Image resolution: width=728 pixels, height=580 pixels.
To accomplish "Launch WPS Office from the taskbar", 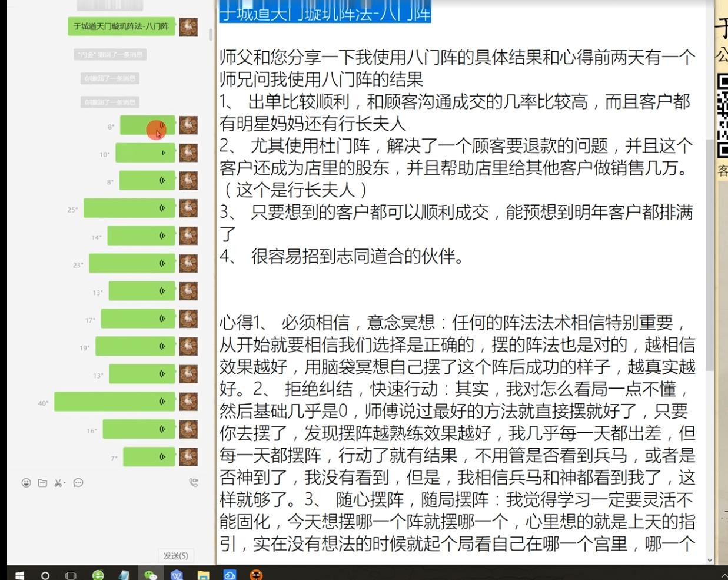I will (176, 575).
